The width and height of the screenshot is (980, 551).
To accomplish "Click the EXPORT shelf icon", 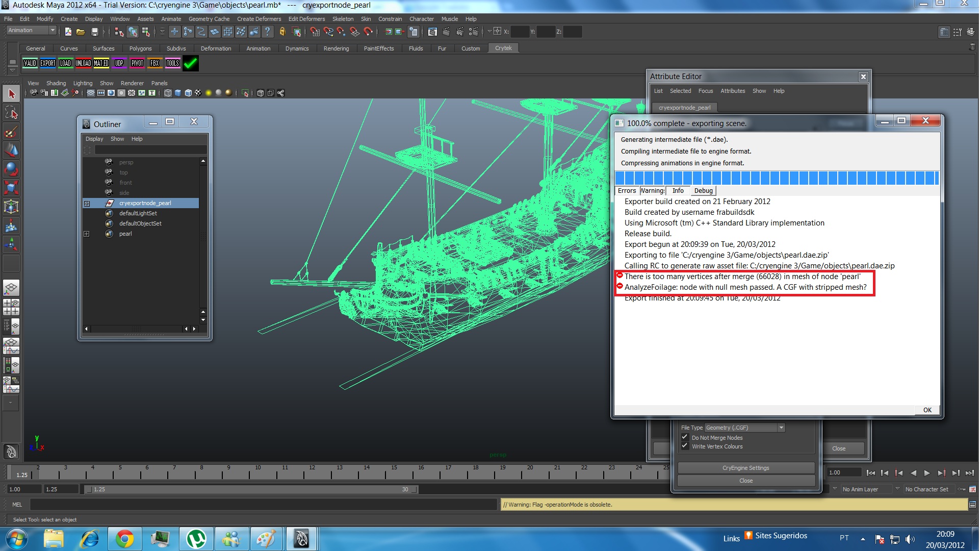I will coord(48,64).
